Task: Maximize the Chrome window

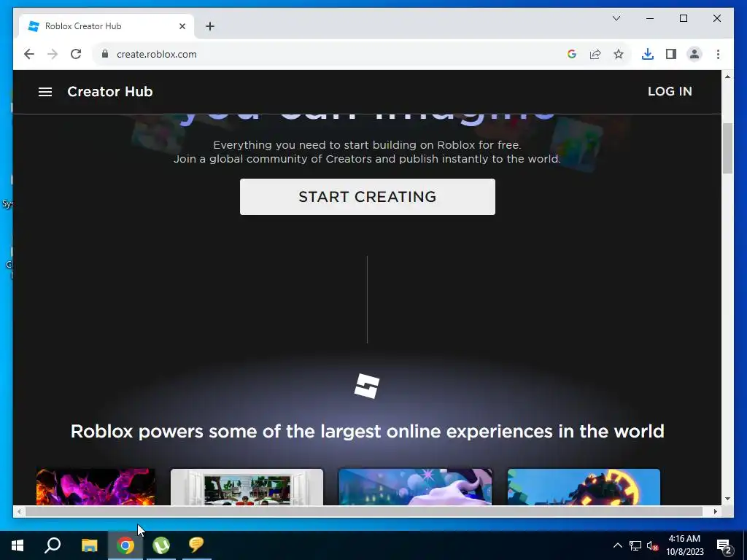Action: [x=683, y=18]
